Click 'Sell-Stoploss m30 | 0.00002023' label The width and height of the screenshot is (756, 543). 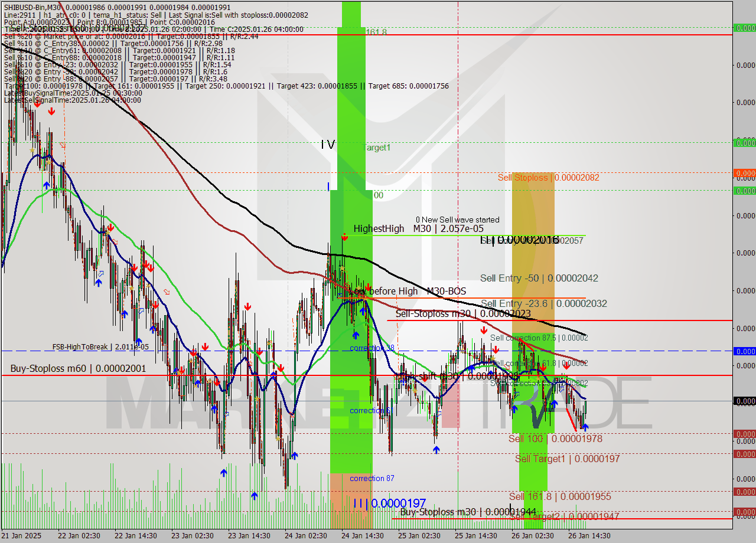coord(463,313)
